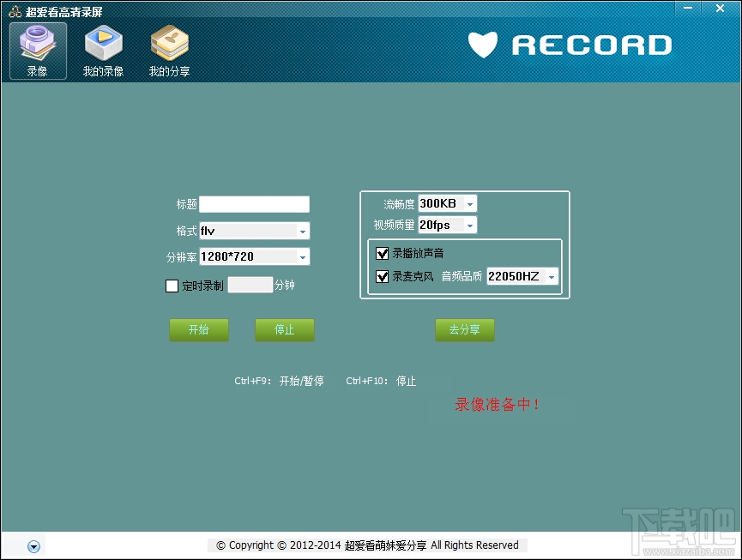Click the 音频品质 label
Image resolution: width=742 pixels, height=560 pixels.
click(x=461, y=276)
